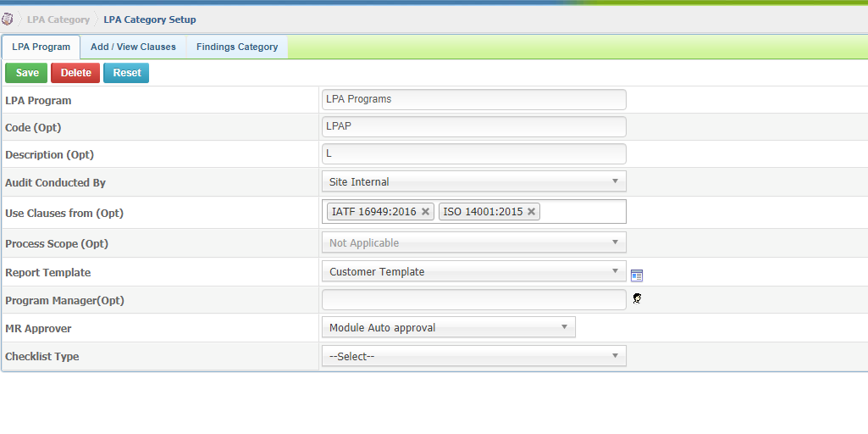Click the red Delete button

coord(75,73)
